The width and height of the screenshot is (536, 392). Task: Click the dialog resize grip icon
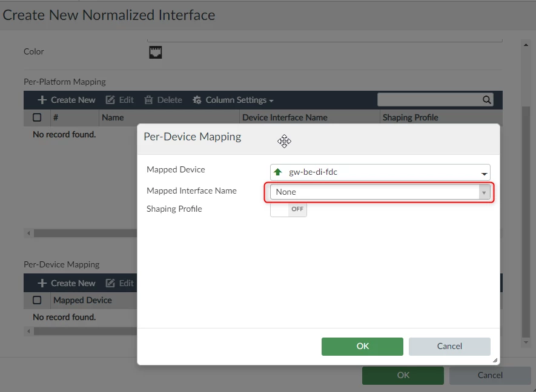coord(495,361)
